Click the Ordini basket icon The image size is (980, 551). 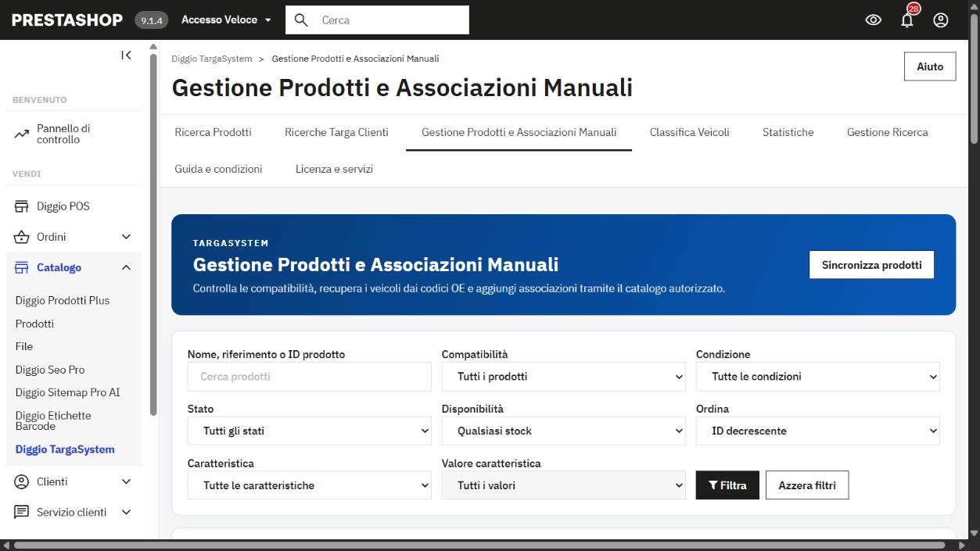[x=22, y=237]
